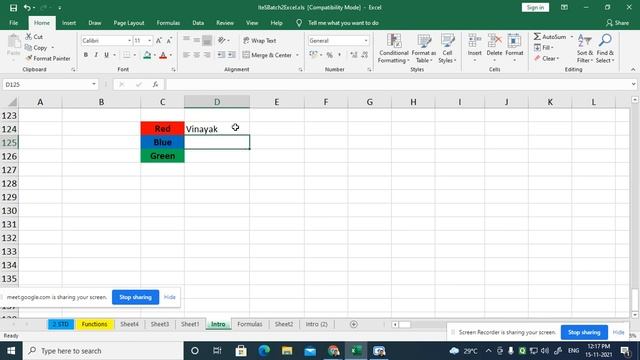
Task: Expand the Name Box dropdown arrow
Action: (94, 84)
